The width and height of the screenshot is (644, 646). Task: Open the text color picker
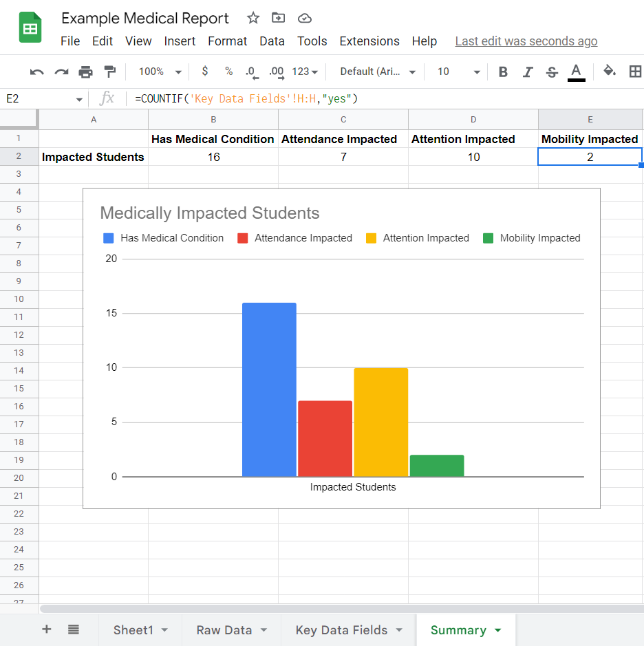pyautogui.click(x=575, y=72)
